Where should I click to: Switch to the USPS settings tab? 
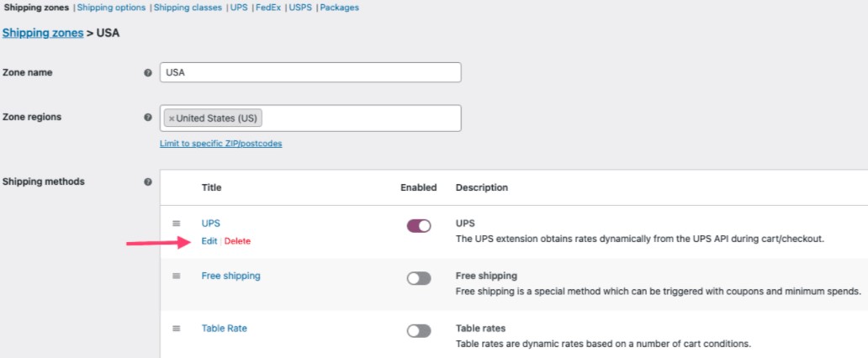300,8
